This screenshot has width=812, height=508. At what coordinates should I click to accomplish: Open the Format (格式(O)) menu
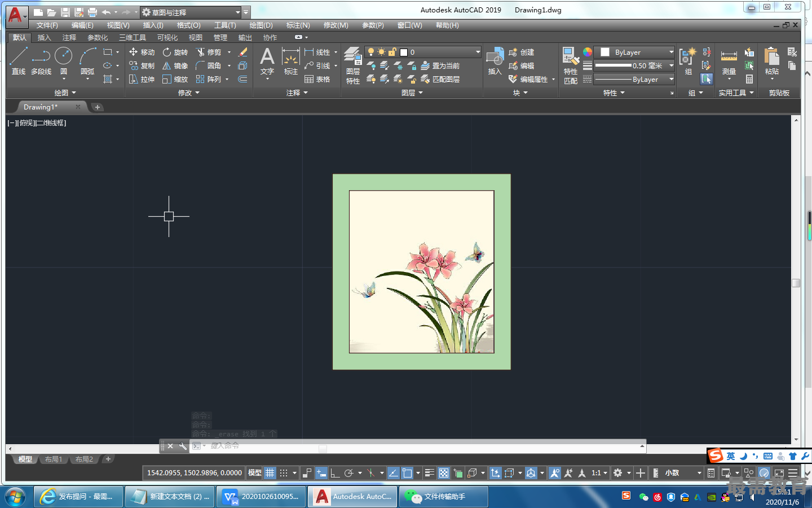[x=189, y=25]
